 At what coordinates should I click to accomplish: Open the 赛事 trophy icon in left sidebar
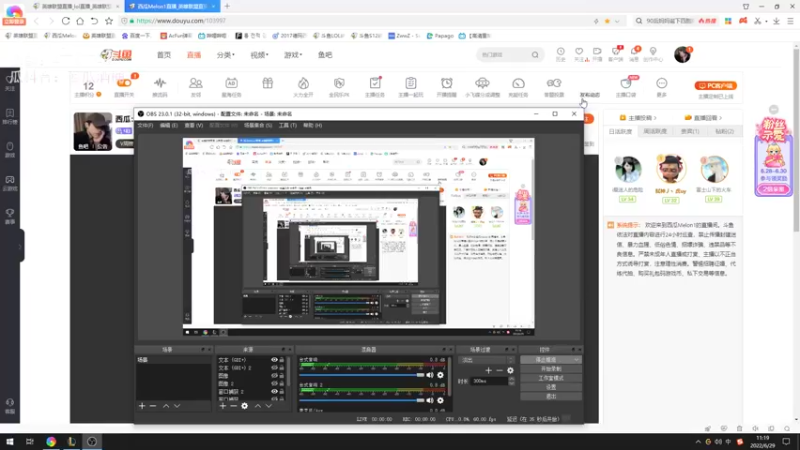10,213
